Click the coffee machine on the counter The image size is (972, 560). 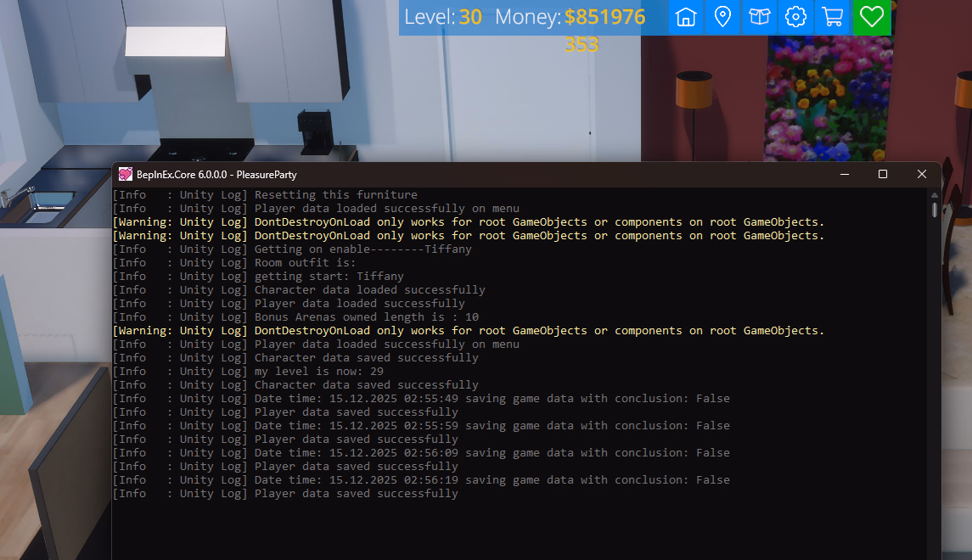312,132
